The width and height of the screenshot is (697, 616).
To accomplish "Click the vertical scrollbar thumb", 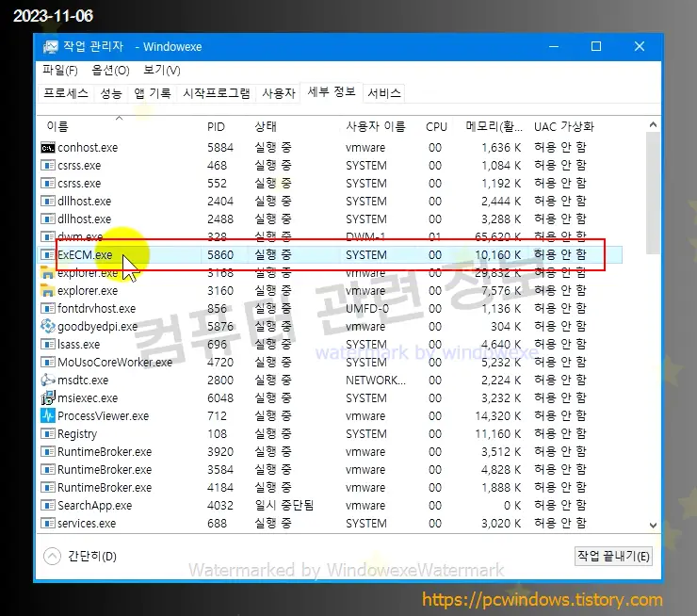I will (653, 193).
